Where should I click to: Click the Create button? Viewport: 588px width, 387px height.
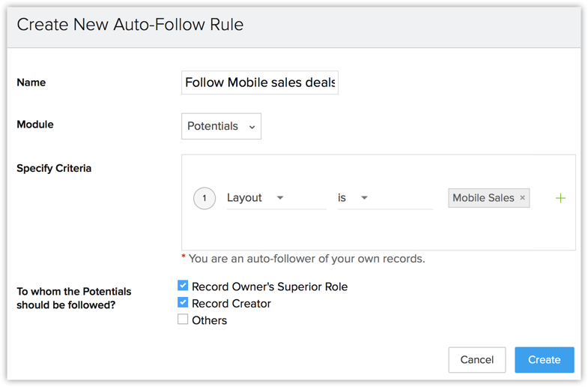[544, 360]
